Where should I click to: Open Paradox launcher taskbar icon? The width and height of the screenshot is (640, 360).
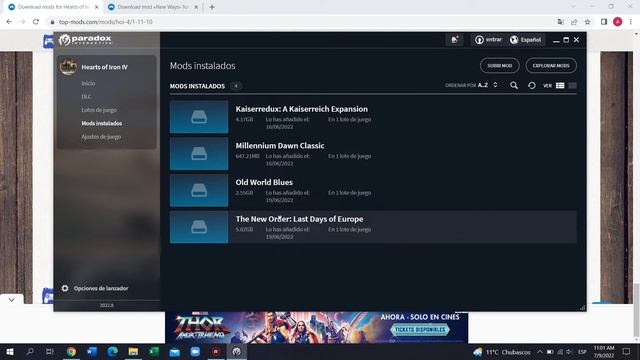pyautogui.click(x=237, y=351)
